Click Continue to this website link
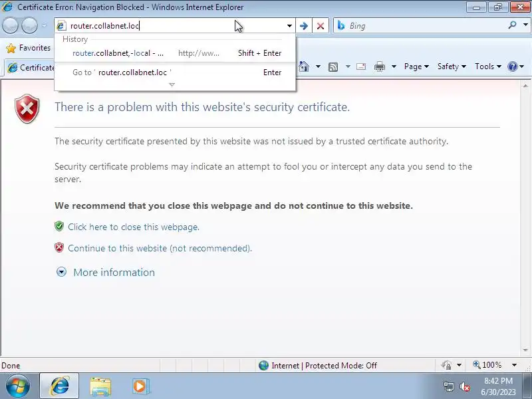 point(160,248)
